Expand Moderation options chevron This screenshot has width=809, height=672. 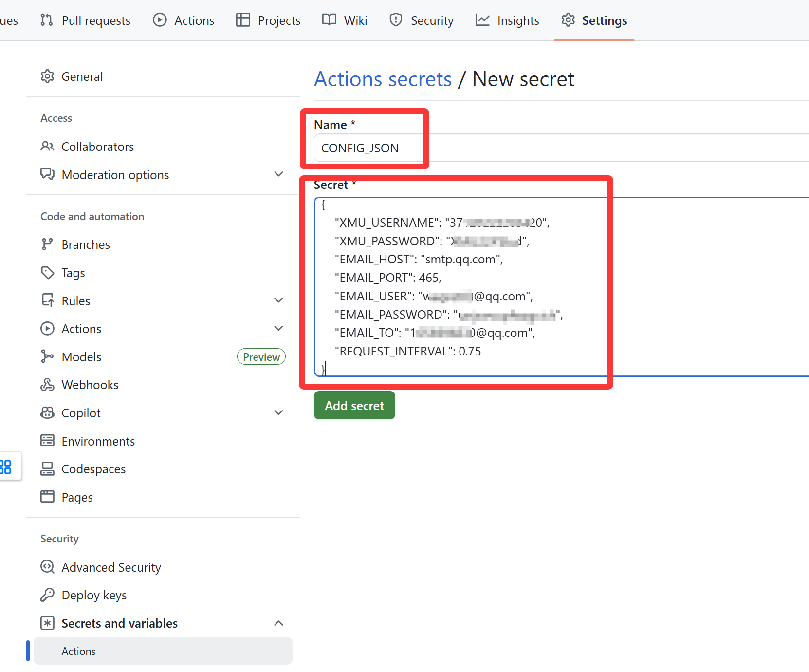[278, 174]
